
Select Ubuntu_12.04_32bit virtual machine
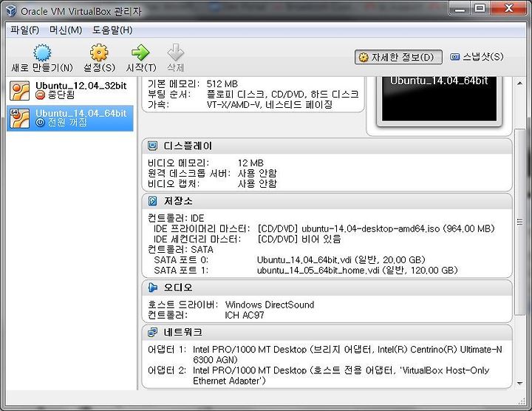70,91
